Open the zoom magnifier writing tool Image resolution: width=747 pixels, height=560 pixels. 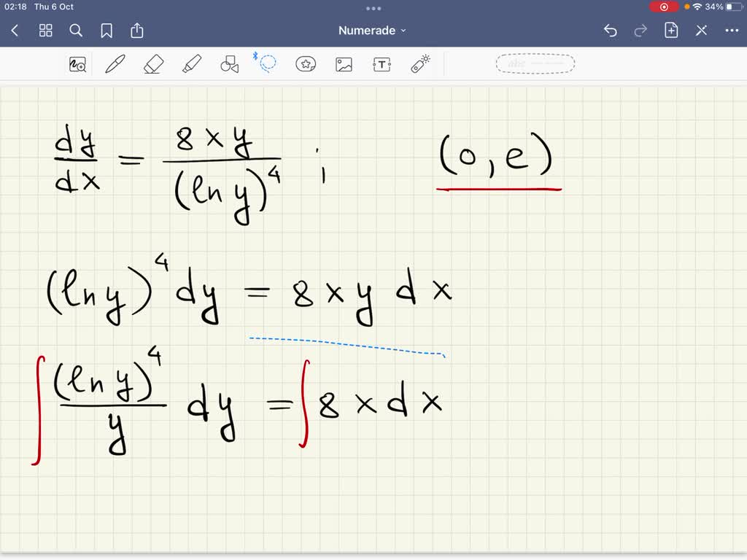pos(77,64)
